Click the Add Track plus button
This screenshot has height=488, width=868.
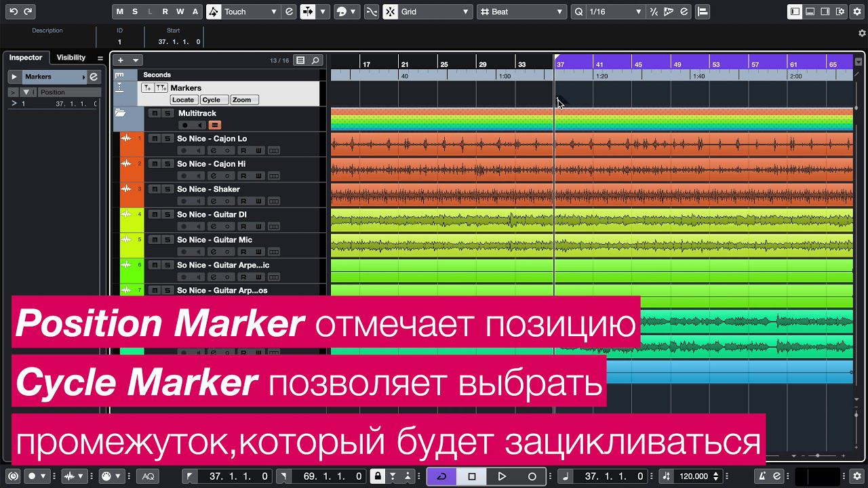pos(121,60)
